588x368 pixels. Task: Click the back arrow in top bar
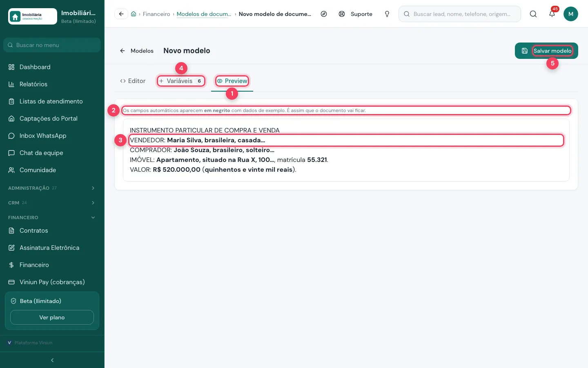point(121,14)
